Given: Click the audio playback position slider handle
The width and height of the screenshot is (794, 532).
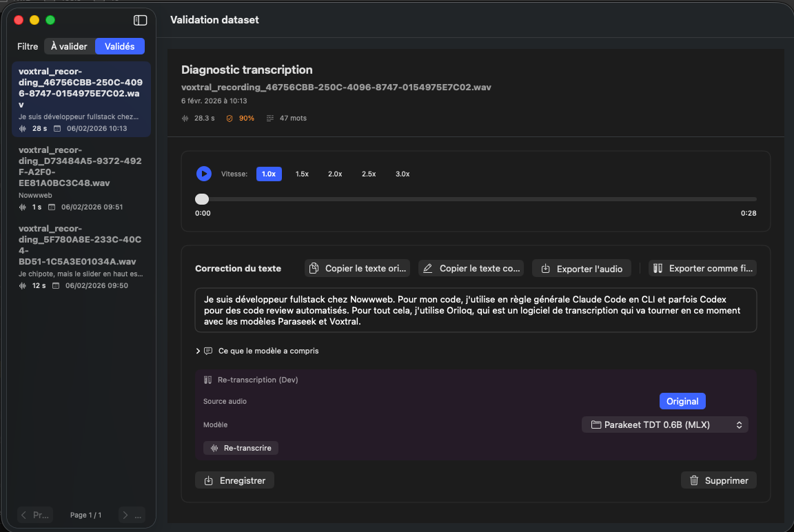Looking at the screenshot, I should click(x=202, y=199).
